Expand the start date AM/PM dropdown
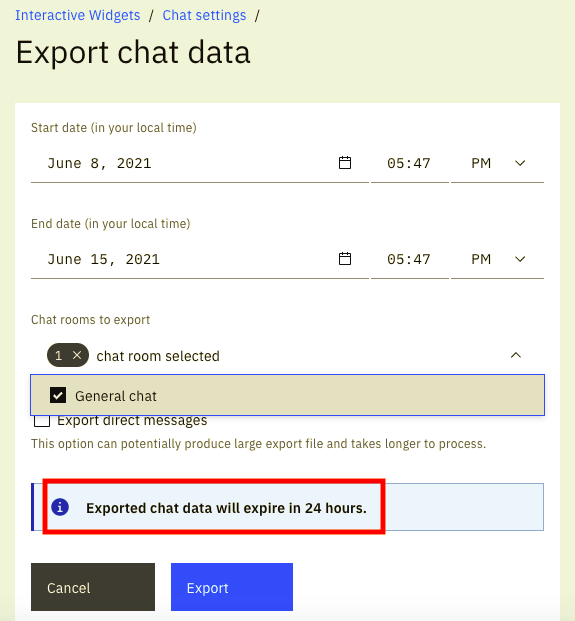 pos(497,163)
